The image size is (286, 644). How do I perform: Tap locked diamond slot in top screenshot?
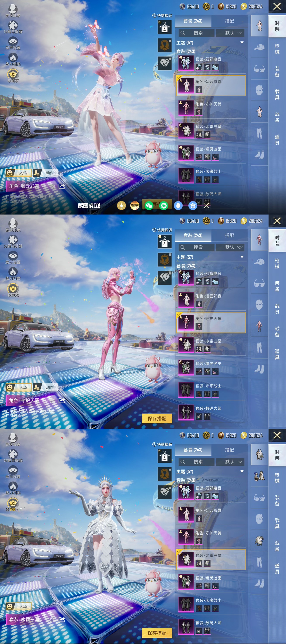click(x=165, y=63)
